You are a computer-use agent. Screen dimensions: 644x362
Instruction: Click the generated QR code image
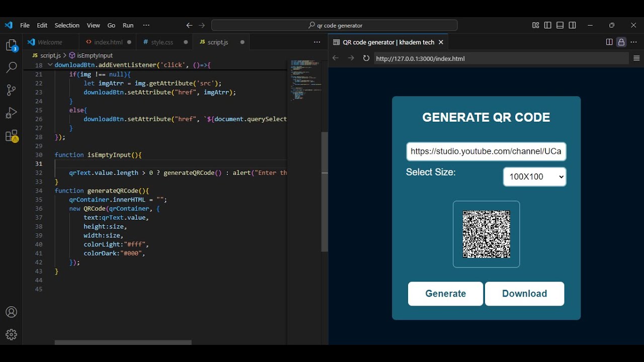[486, 234]
